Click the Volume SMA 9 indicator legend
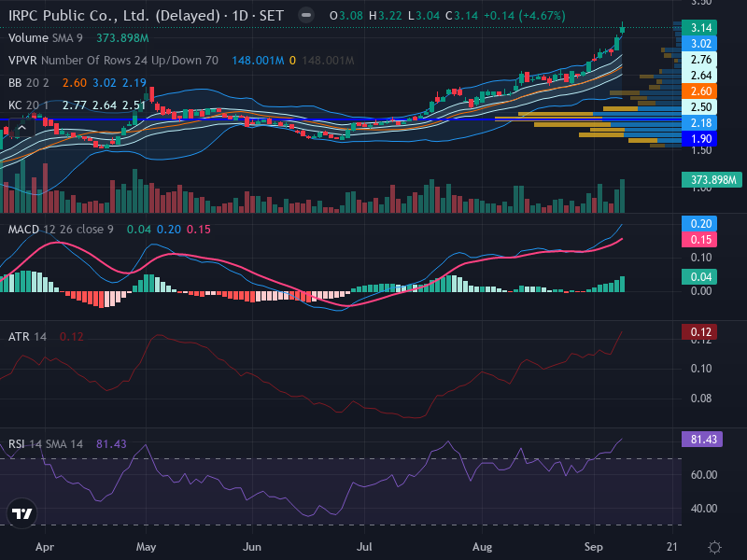 pos(45,38)
